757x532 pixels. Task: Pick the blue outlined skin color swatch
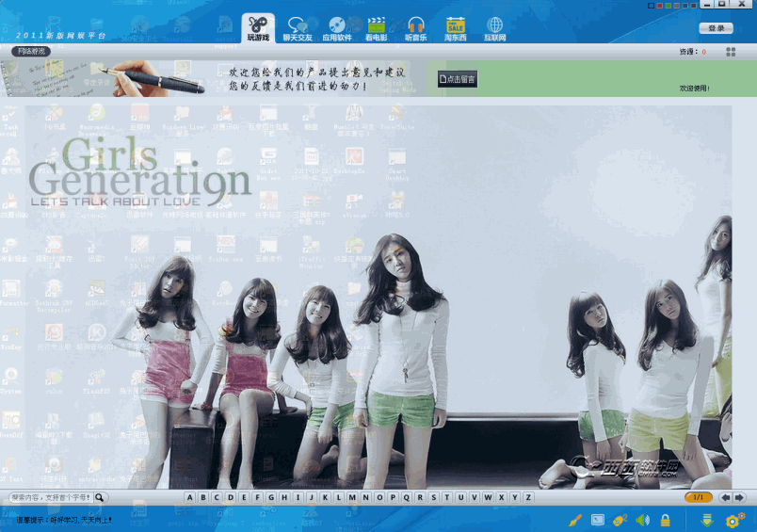651,6
